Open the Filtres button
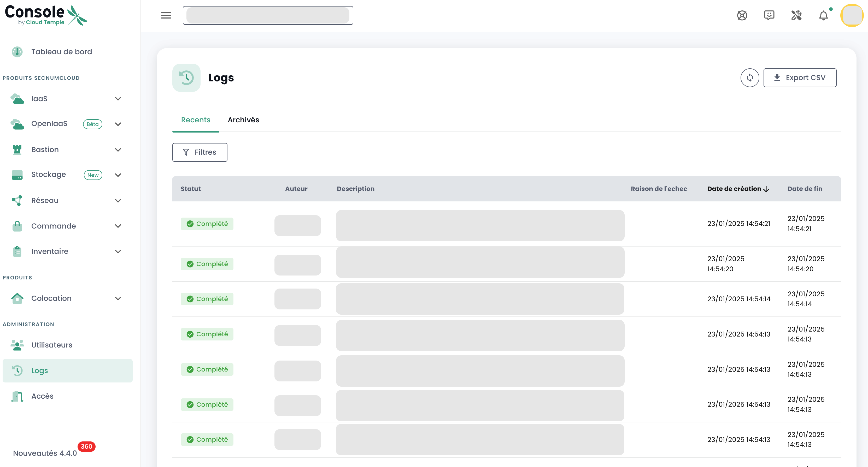This screenshot has width=868, height=467. pos(200,152)
